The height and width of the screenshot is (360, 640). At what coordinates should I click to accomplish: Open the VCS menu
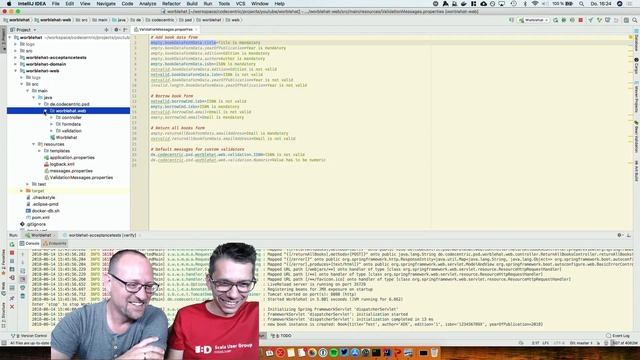point(240,4)
